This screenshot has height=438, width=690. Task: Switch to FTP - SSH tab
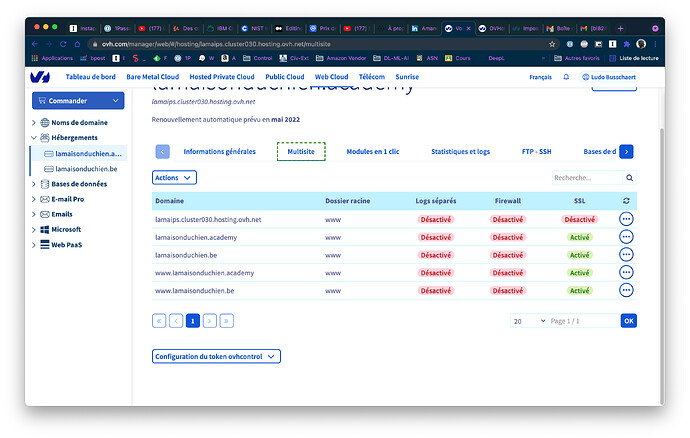click(536, 151)
